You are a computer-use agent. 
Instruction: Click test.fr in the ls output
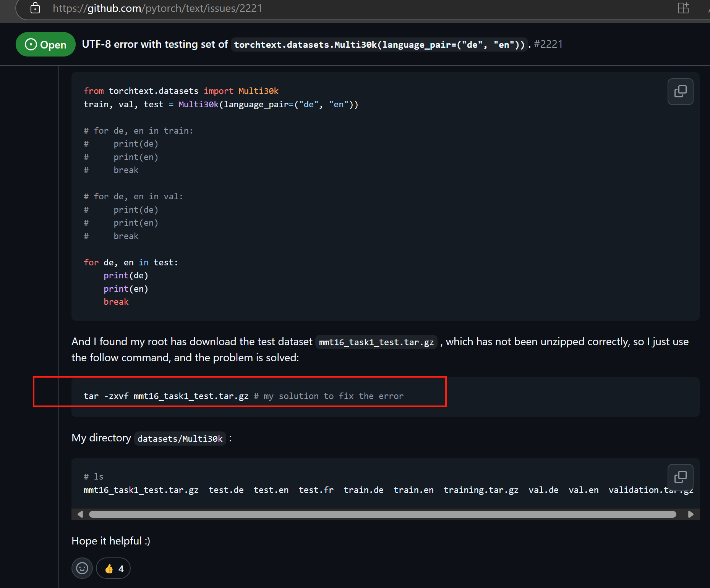click(x=316, y=490)
